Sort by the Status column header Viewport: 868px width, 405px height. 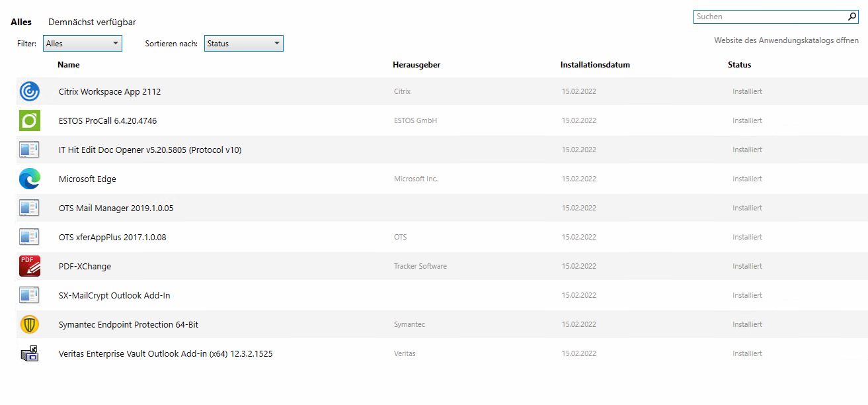(740, 65)
